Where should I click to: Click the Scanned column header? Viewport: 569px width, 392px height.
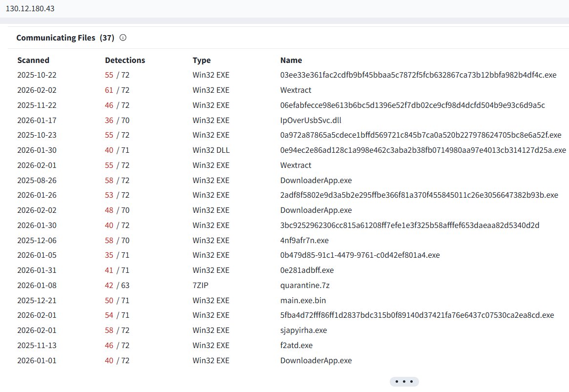(x=33, y=60)
